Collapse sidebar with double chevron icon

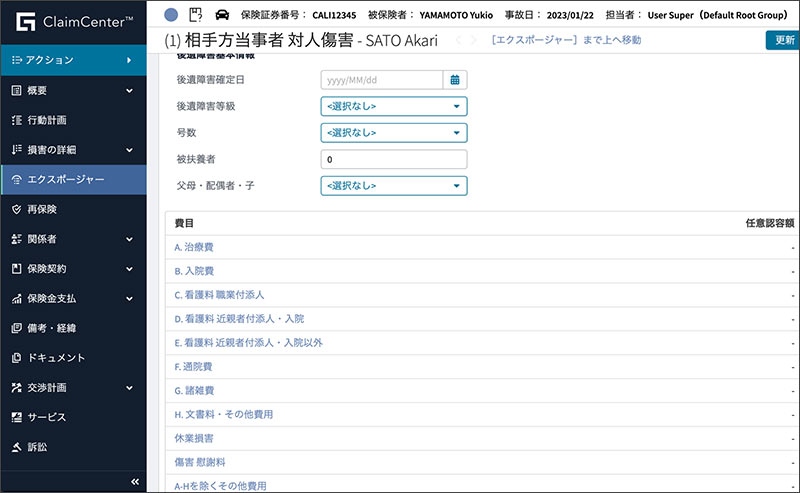[x=135, y=482]
